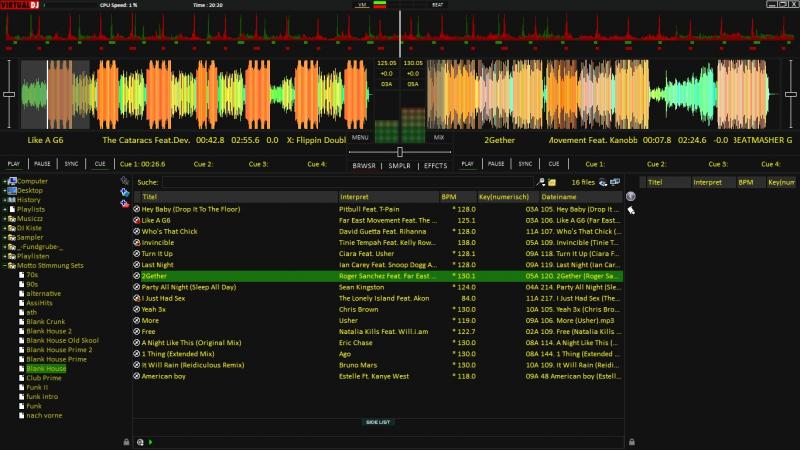Click the Musiczz folder icon
Screen dimensions: 800x450
click(12, 219)
